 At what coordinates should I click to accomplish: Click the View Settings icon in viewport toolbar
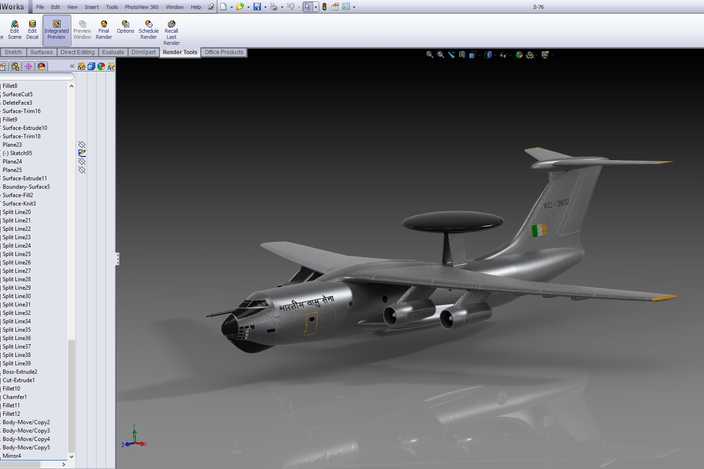point(545,55)
